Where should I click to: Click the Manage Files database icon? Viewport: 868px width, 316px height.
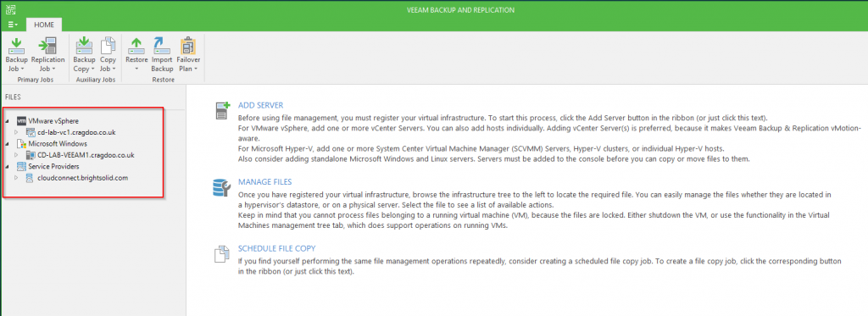click(221, 187)
